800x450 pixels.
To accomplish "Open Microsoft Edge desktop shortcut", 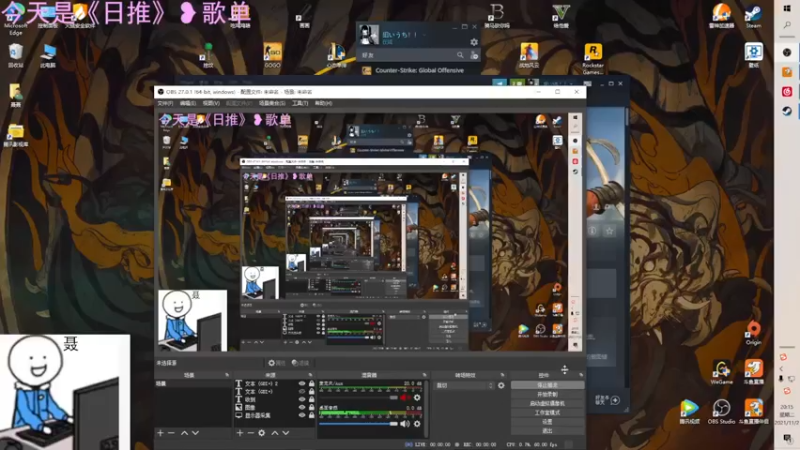I will (15, 20).
